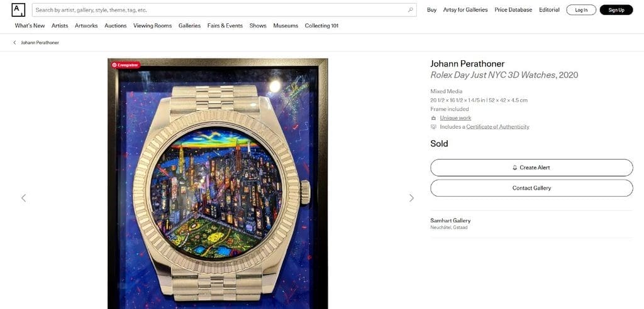Click the lock icon beside Unique work
Viewport: 644px width, 309px height.
[x=433, y=118]
